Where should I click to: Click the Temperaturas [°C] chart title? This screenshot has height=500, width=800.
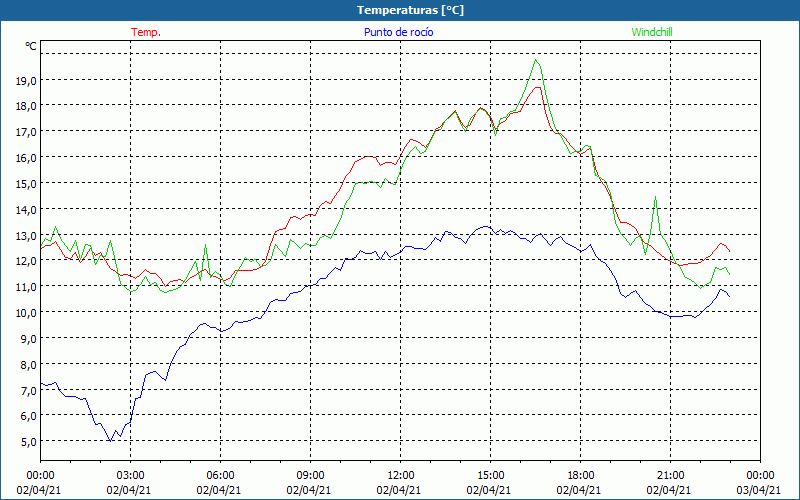click(410, 10)
